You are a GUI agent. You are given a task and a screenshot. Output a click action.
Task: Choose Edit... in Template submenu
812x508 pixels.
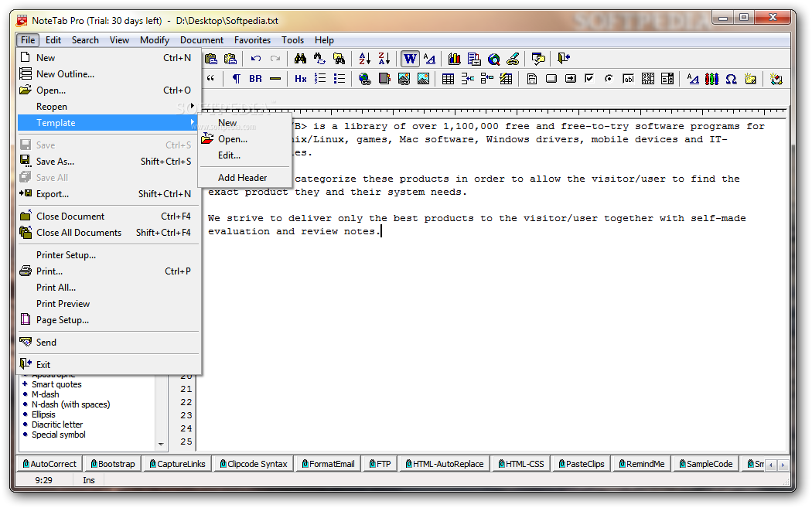click(x=244, y=155)
